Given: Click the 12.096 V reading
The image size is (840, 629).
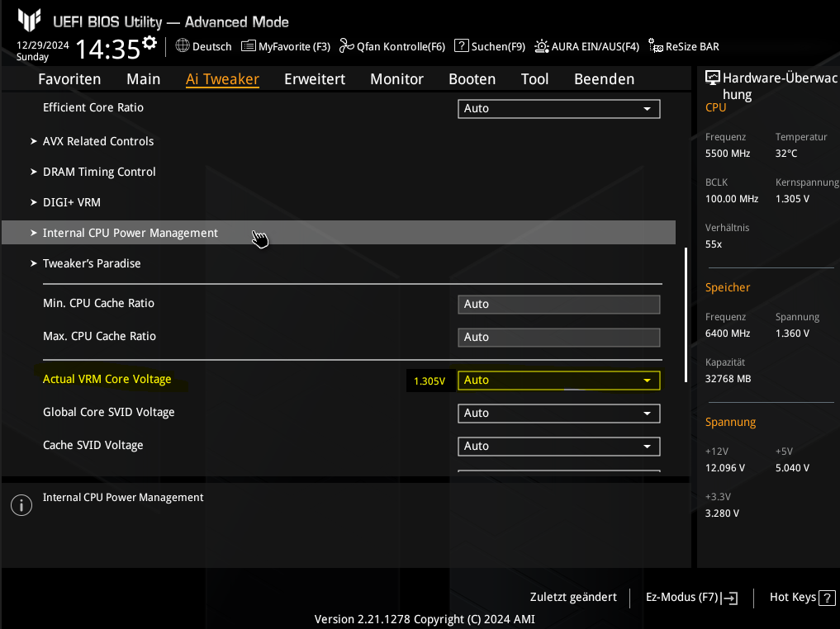Looking at the screenshot, I should [725, 468].
